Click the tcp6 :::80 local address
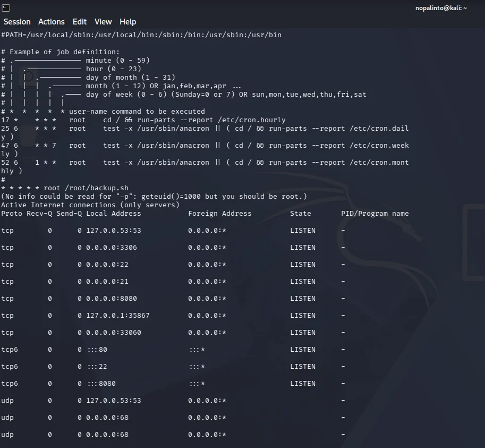The height and width of the screenshot is (448, 485). click(97, 350)
